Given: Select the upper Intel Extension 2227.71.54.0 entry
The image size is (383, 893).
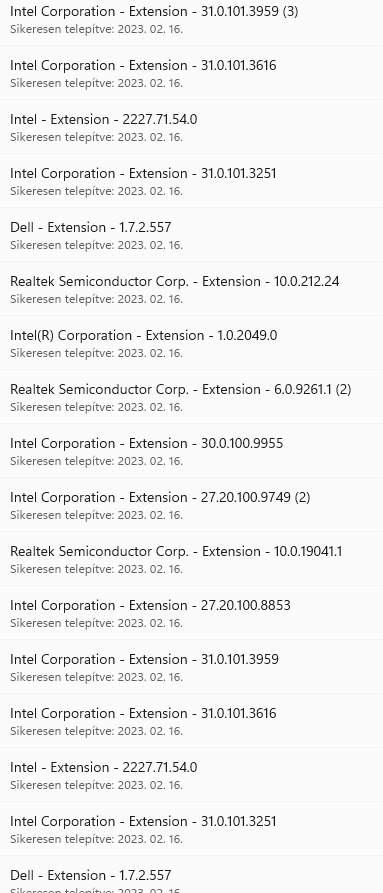Looking at the screenshot, I should pyautogui.click(x=191, y=127).
